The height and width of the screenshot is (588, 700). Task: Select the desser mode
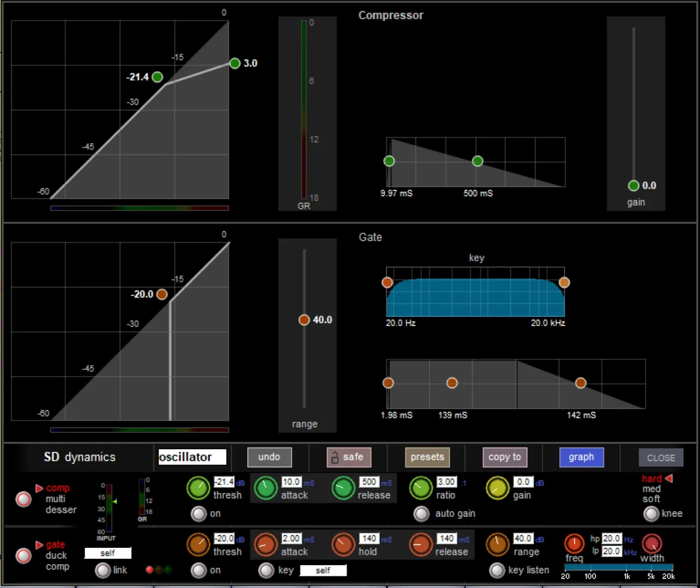point(61,510)
